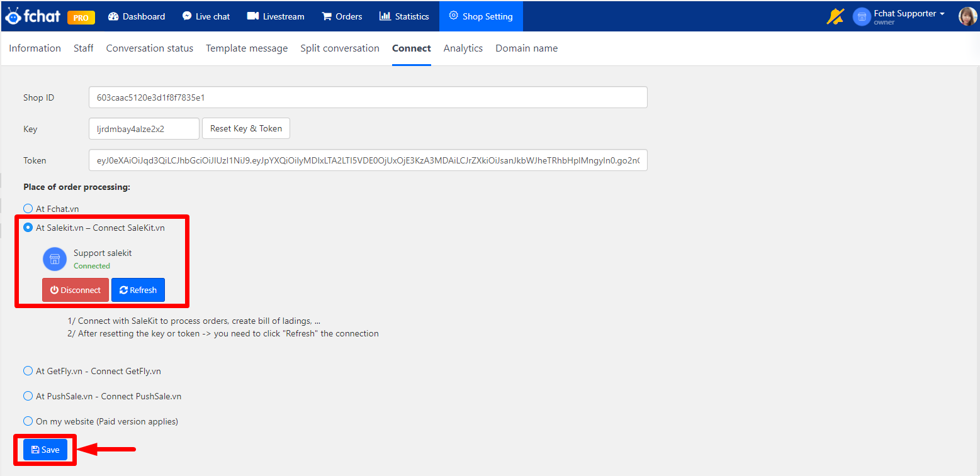Click the Support salekit label

103,253
